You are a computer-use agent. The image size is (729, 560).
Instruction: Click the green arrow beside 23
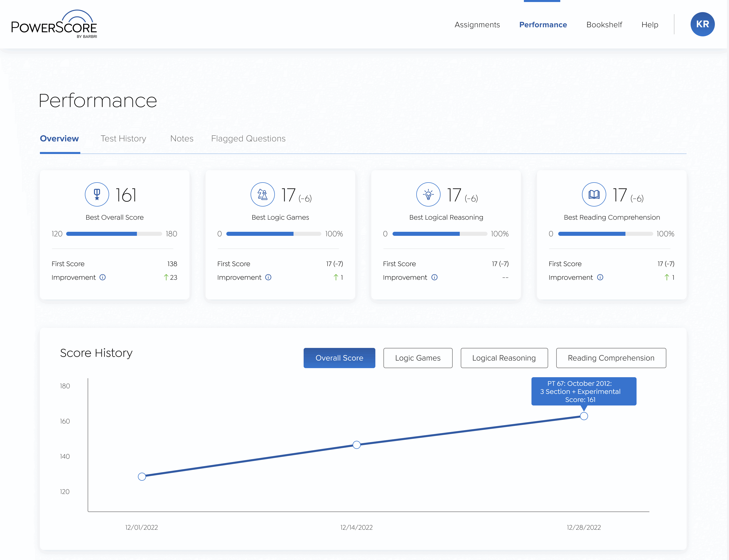pyautogui.click(x=166, y=277)
